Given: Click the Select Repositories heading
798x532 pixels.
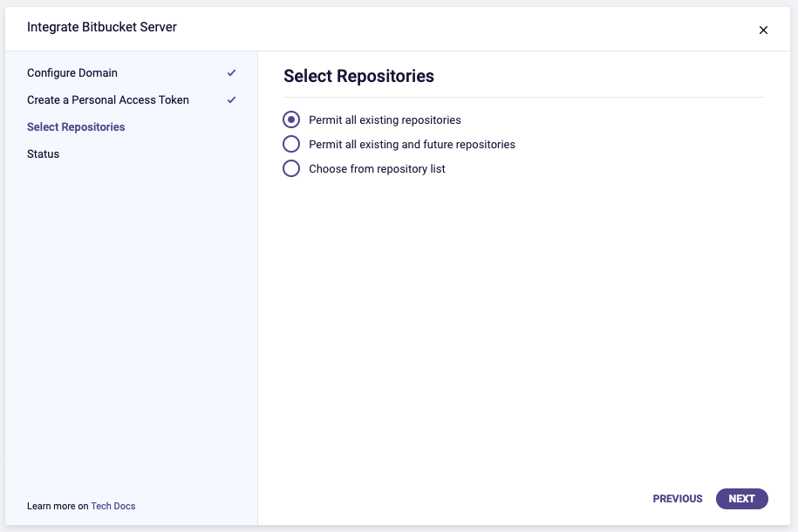Looking at the screenshot, I should [x=358, y=76].
